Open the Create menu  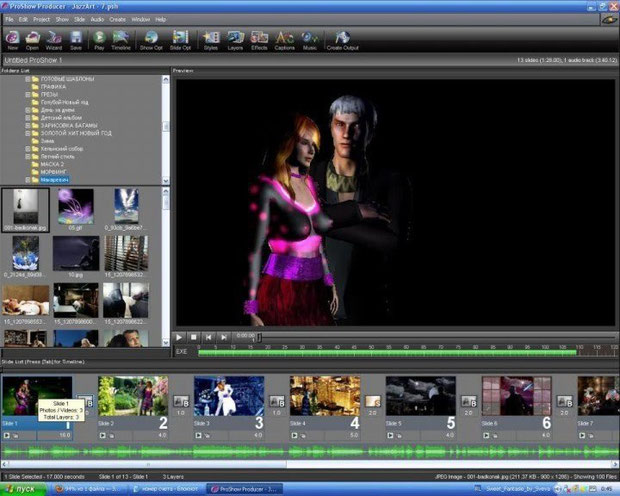(x=117, y=19)
